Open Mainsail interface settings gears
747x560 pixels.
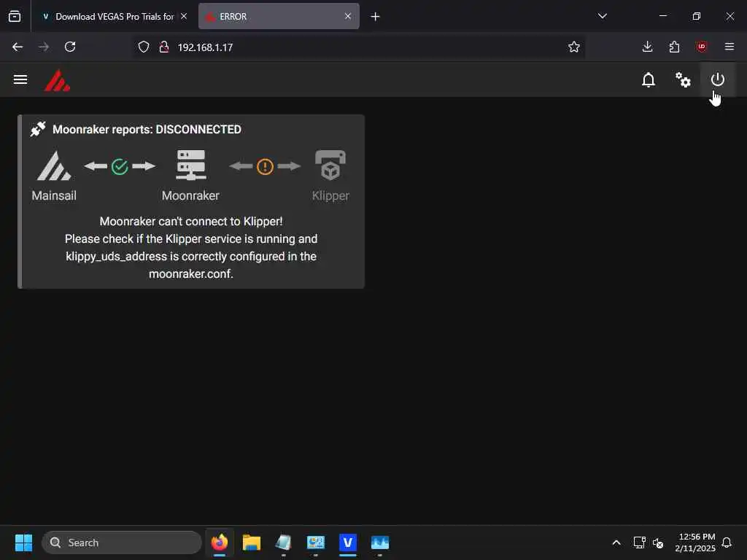point(683,79)
